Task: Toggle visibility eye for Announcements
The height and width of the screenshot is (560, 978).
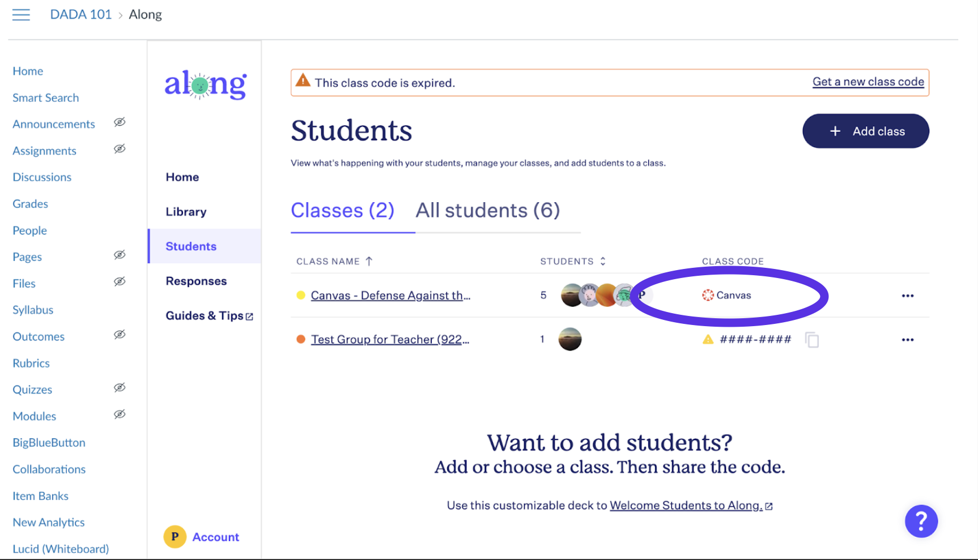Action: (120, 122)
